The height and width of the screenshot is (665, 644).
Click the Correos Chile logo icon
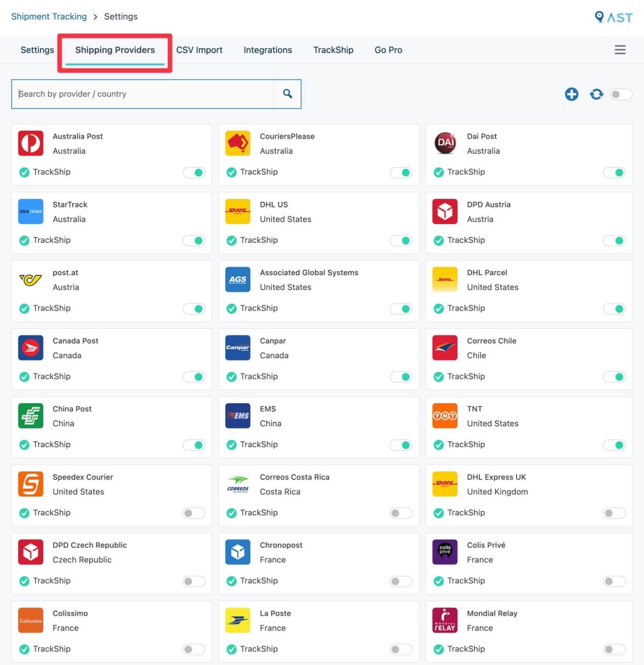click(x=445, y=347)
